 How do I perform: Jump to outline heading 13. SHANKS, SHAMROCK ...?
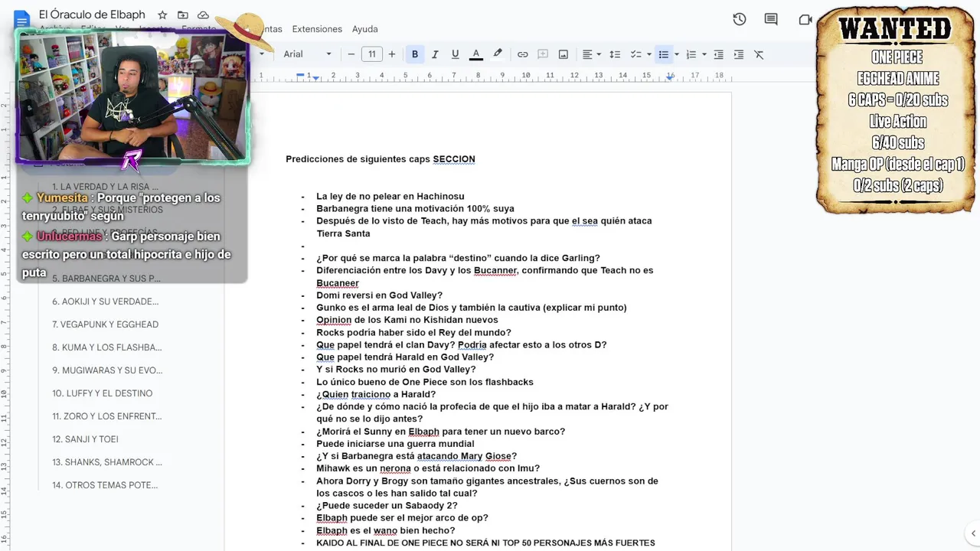107,462
